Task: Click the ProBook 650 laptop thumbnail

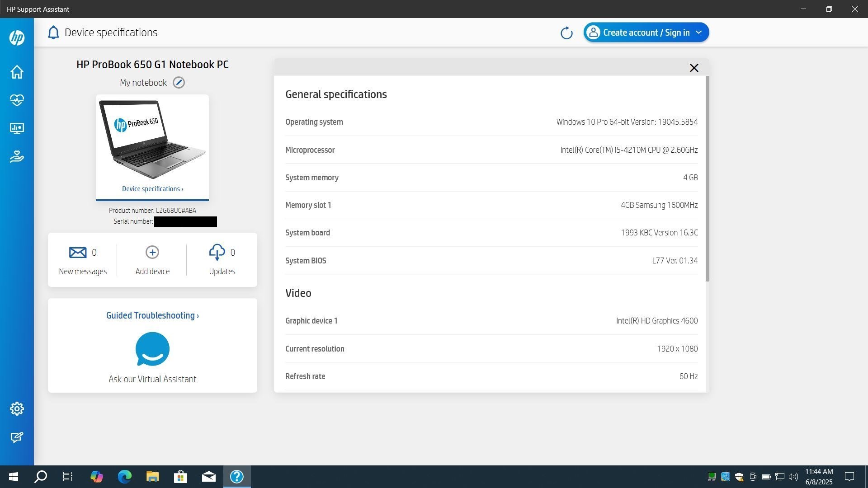Action: click(152, 139)
